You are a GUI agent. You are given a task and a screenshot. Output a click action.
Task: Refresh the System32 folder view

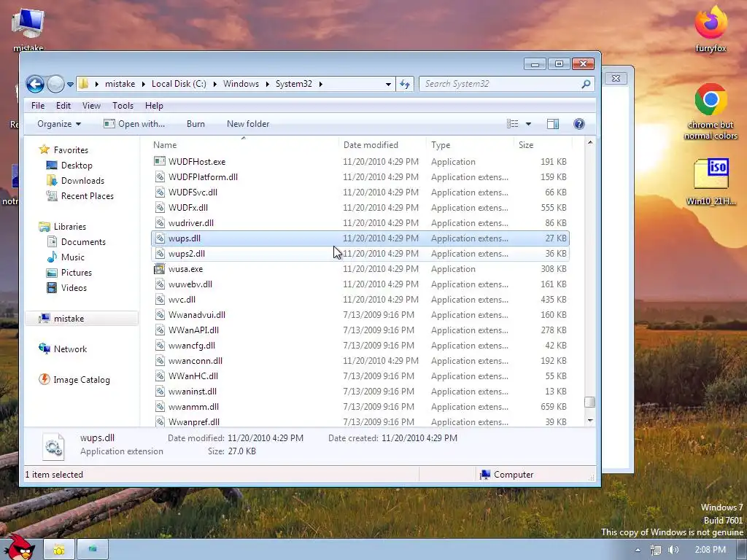405,85
